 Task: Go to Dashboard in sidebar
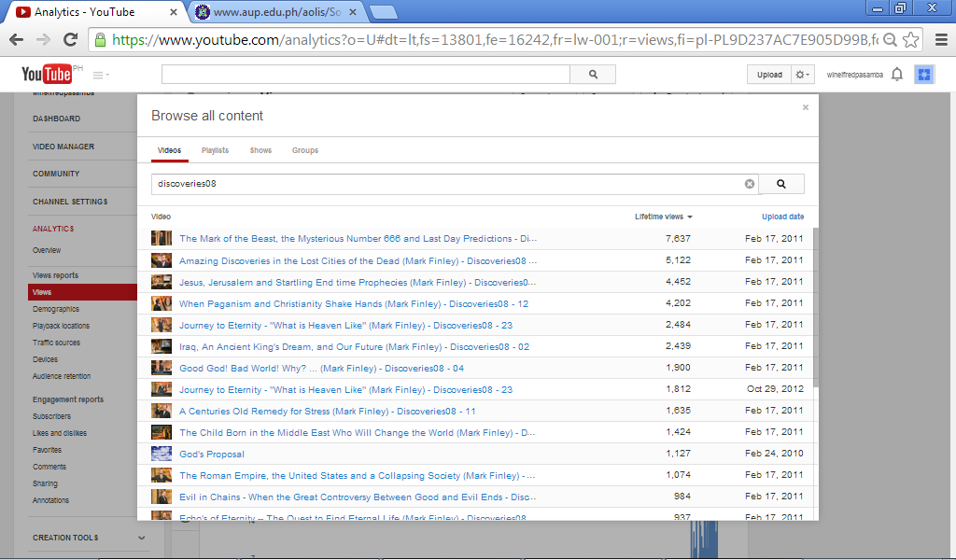point(57,119)
